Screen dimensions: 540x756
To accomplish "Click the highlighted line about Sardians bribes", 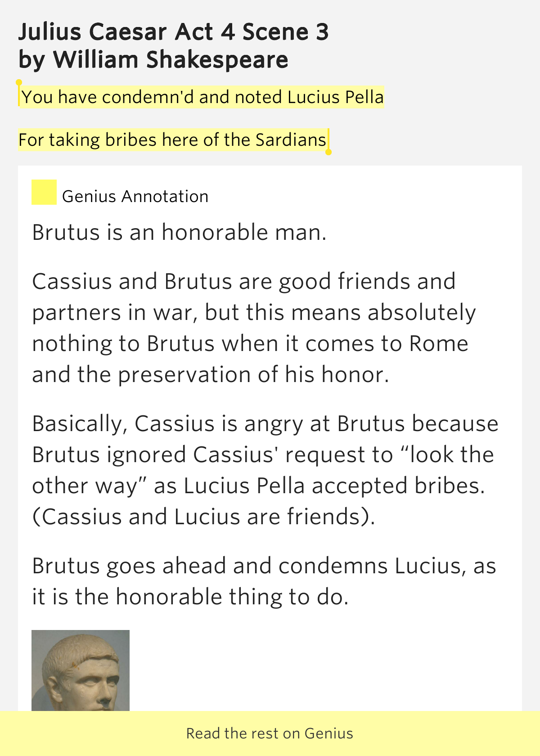I will pyautogui.click(x=172, y=139).
